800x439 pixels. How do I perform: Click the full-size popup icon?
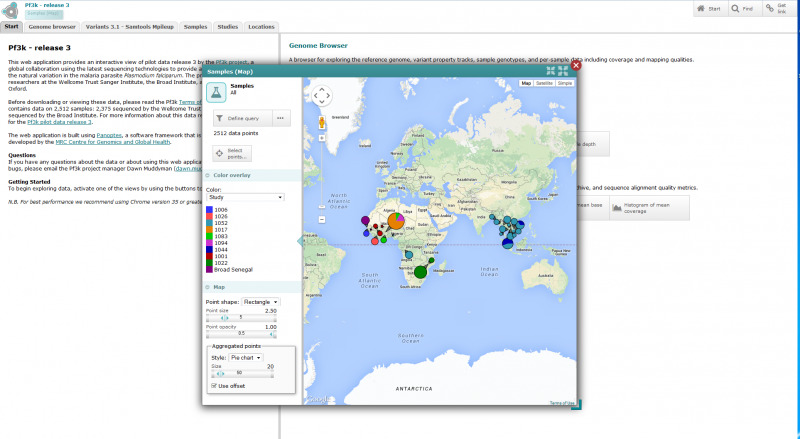click(x=563, y=71)
